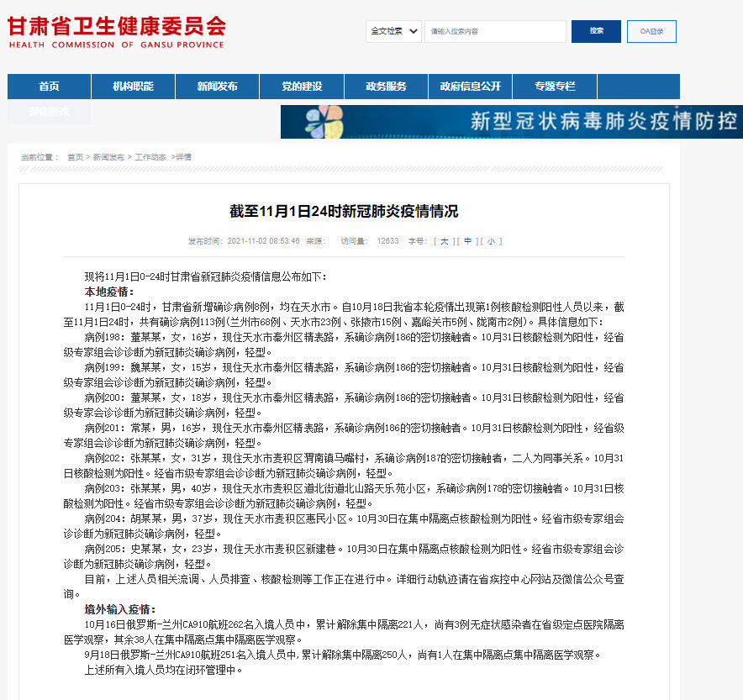Click the 病例200 case entry text

coord(344,405)
